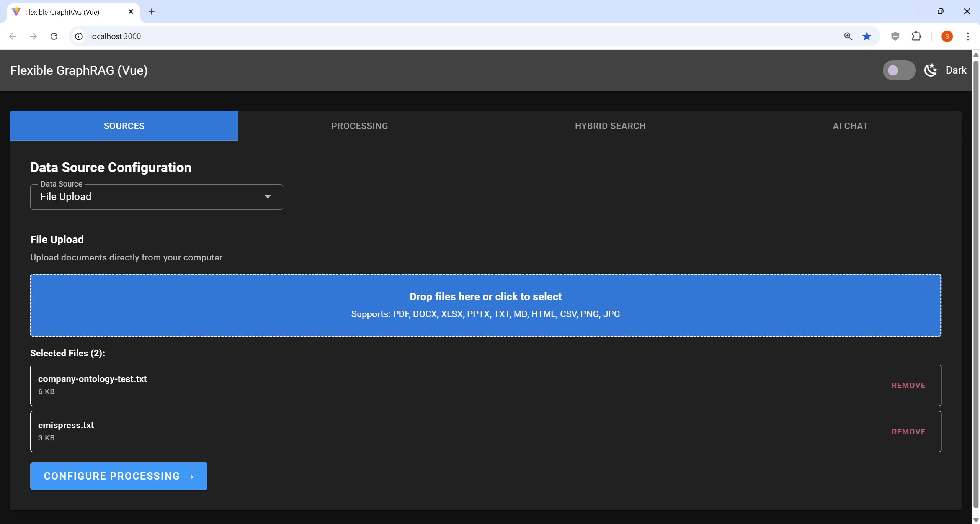
Task: Open the browser extensions puzzle icon
Action: (916, 36)
